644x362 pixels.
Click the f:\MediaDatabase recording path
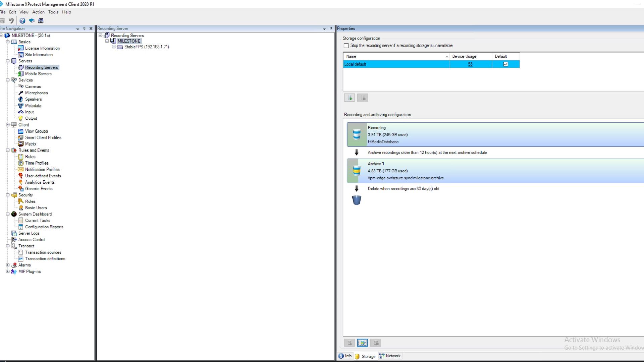click(x=383, y=142)
